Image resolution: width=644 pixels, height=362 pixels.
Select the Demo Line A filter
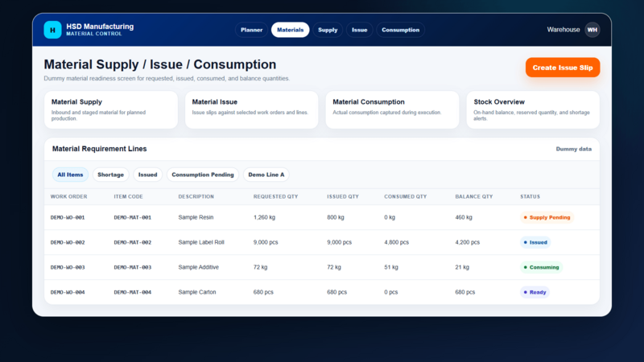click(266, 175)
